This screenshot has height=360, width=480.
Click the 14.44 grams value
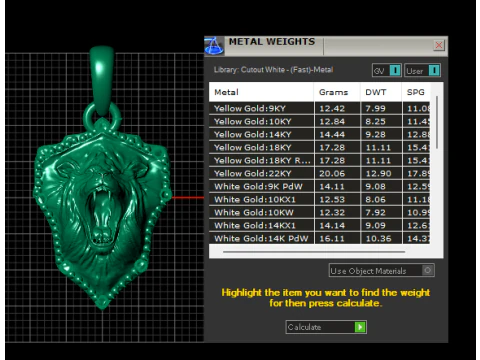tap(332, 135)
